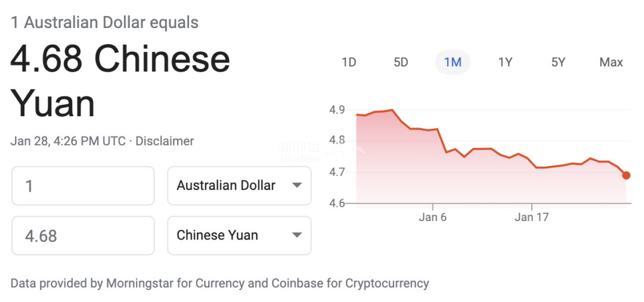Image resolution: width=644 pixels, height=302 pixels.
Task: Click the Jan 6 date marker on the chart
Action: click(x=432, y=217)
